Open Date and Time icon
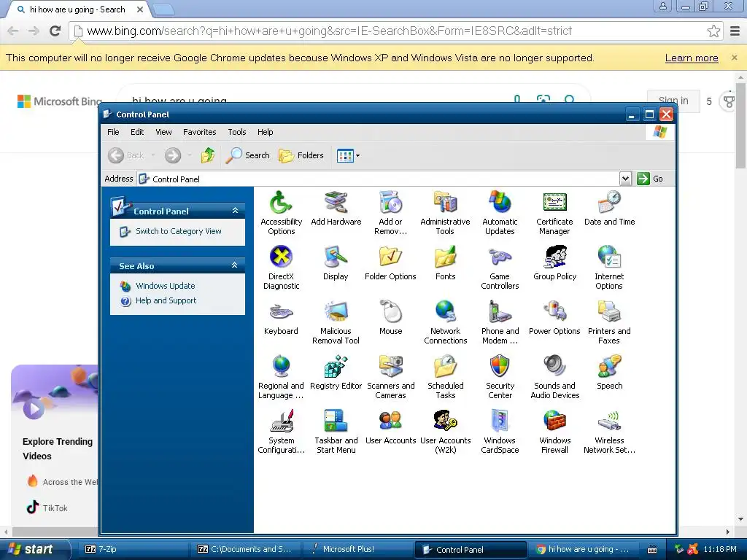Viewport: 747px width, 560px height. point(609,208)
